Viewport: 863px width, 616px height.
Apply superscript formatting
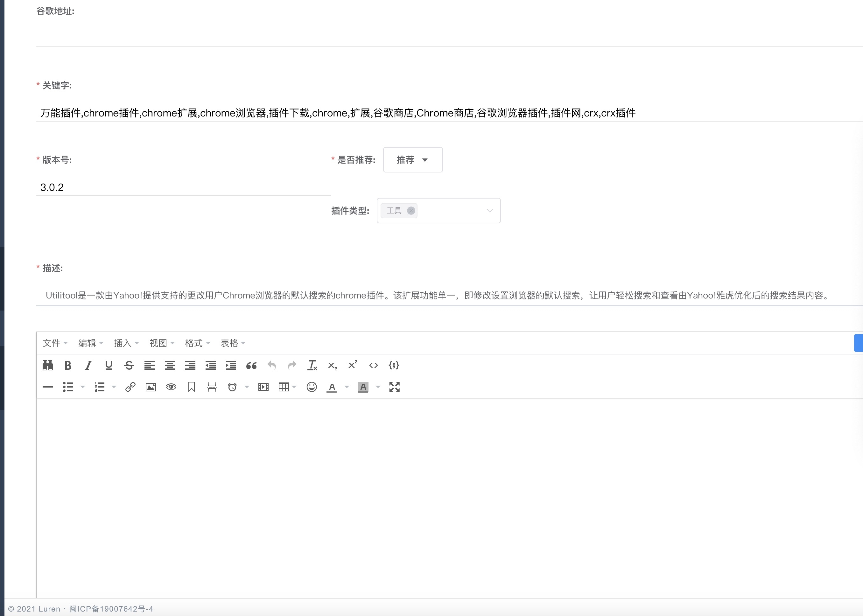pos(353,365)
